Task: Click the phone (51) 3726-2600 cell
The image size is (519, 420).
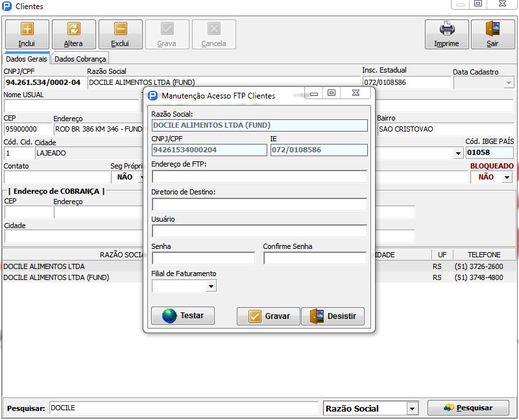Action: [x=479, y=266]
